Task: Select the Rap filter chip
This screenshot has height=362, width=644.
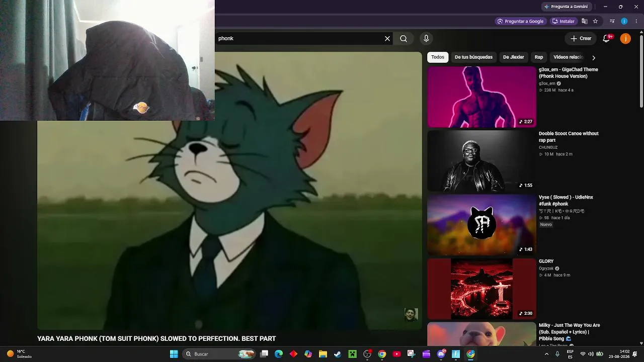Action: 539,57
